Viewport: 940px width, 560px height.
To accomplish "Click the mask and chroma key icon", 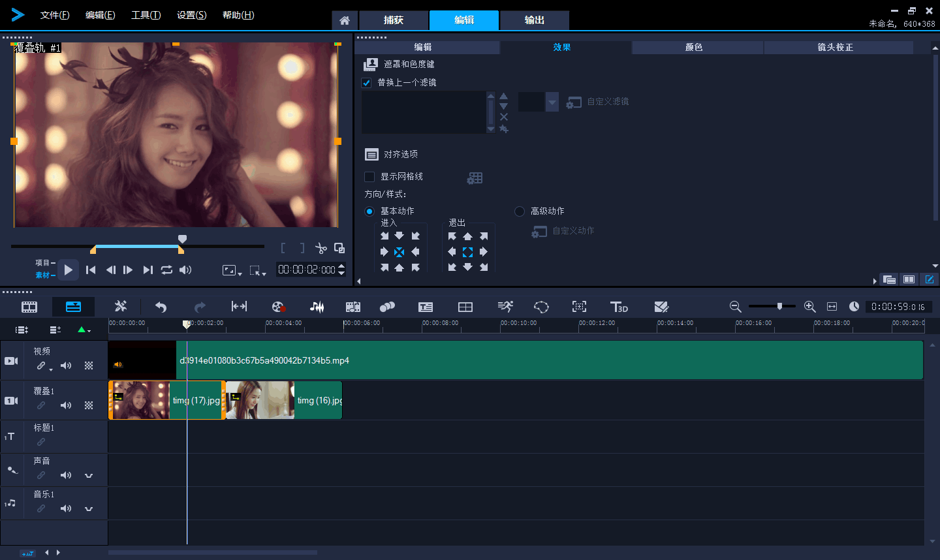I will pos(371,64).
